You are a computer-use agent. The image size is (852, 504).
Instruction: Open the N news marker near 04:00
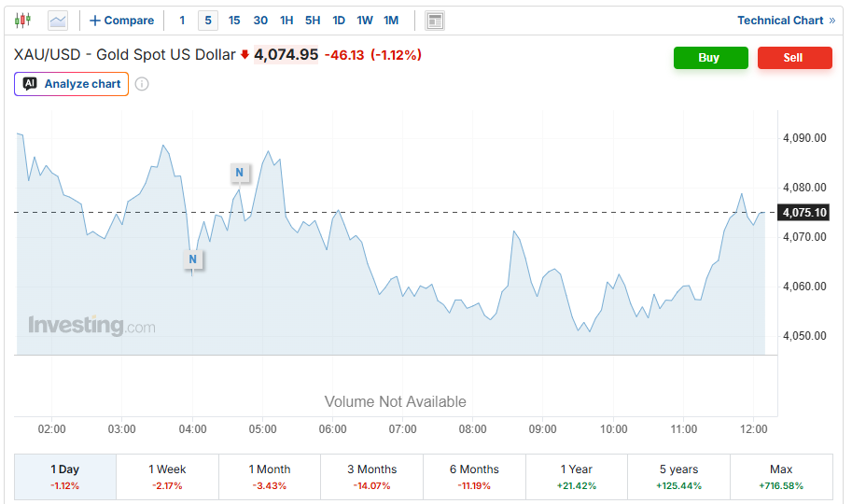pyautogui.click(x=192, y=259)
